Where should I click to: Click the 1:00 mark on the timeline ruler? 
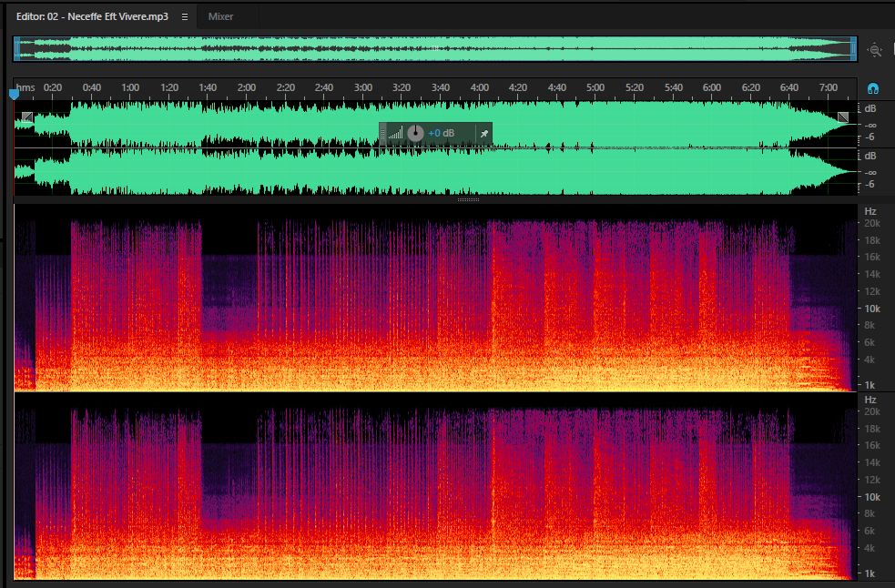tap(130, 87)
